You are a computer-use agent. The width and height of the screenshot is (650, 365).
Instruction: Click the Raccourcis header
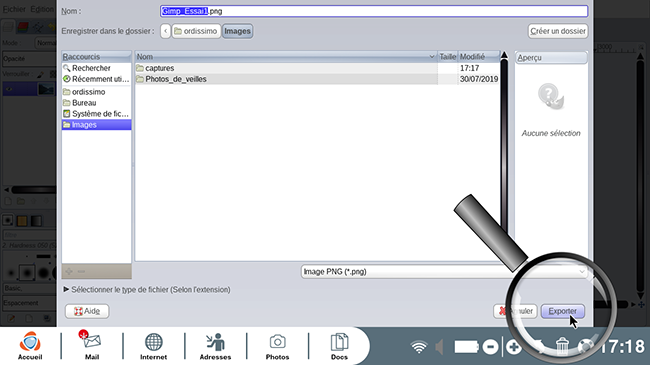(x=97, y=56)
